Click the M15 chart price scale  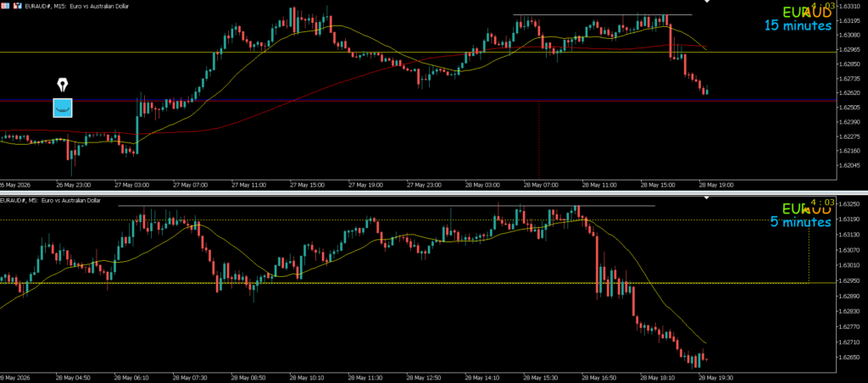pyautogui.click(x=852, y=92)
